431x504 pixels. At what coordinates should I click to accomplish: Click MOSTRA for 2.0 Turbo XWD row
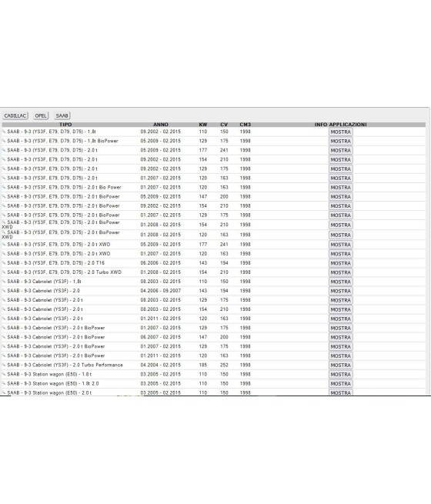click(341, 272)
